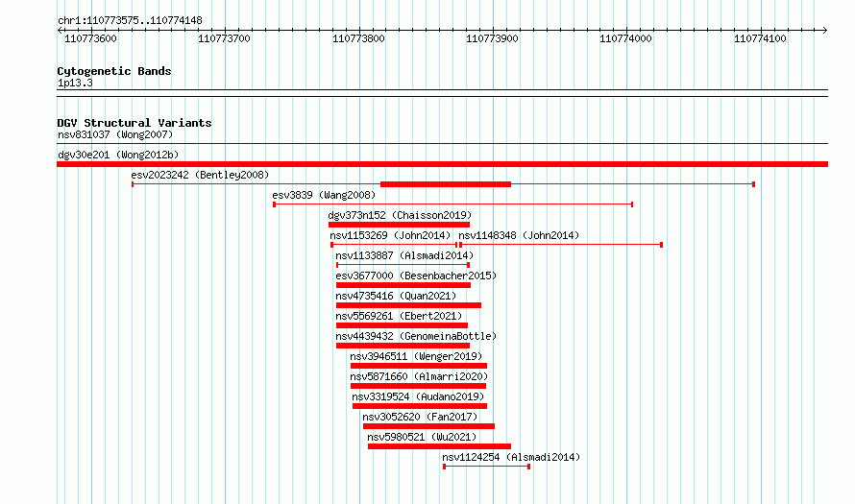Click the Cytogenetic Bands track title

click(114, 71)
